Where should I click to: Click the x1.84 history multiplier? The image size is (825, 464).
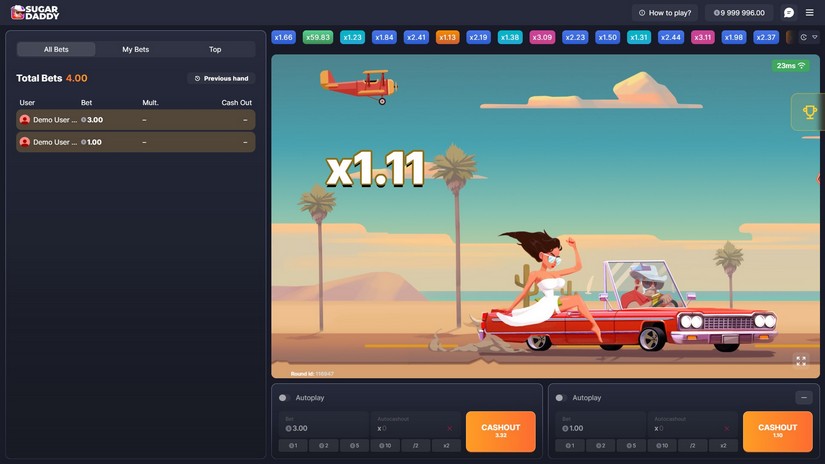point(384,37)
